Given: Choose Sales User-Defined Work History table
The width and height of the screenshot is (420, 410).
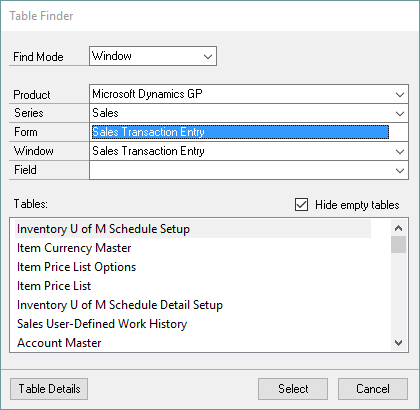Looking at the screenshot, I should click(102, 324).
